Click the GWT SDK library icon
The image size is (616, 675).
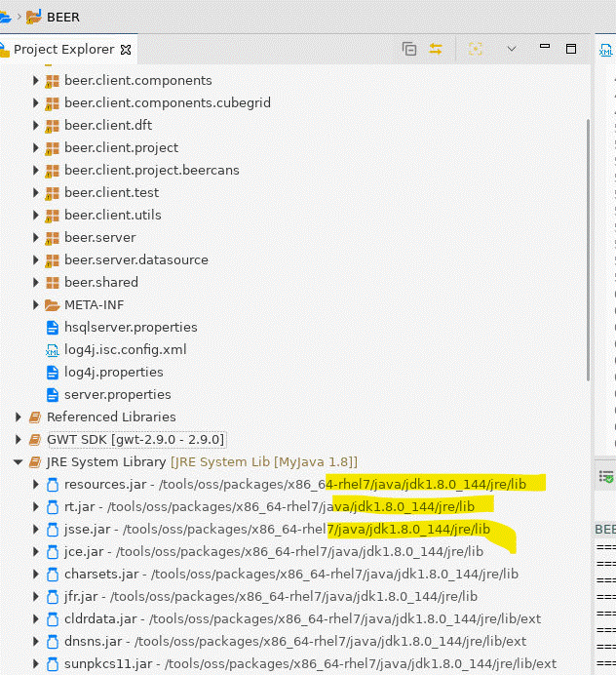35,440
